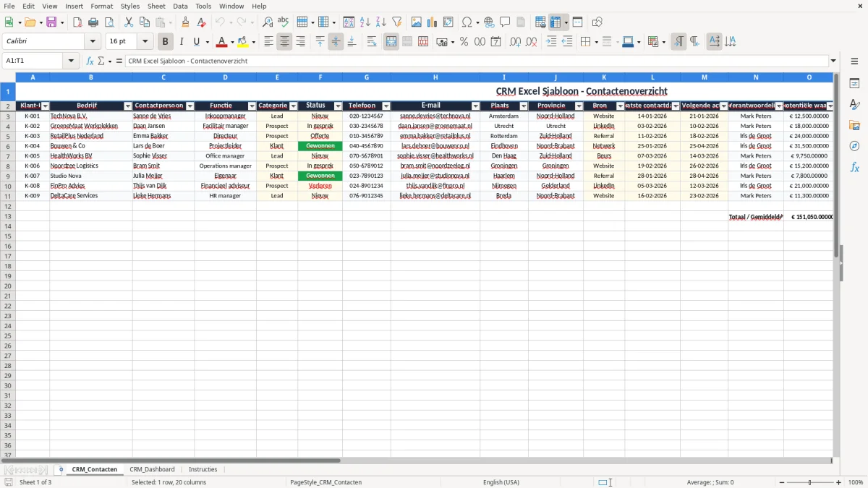Click the zoom slider in status bar
Screen dimensions: 868x488
809,482
